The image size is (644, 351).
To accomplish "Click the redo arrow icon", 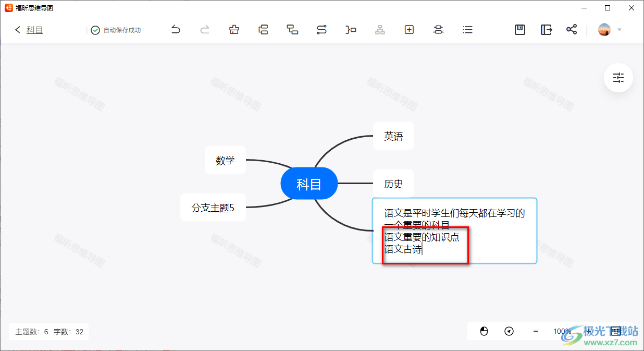I will pos(205,30).
